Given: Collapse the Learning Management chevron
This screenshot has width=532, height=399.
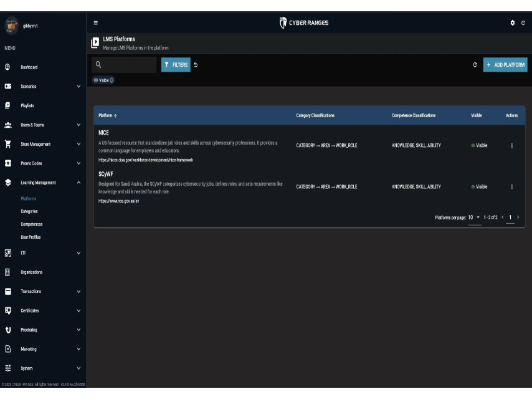Looking at the screenshot, I should [78, 182].
